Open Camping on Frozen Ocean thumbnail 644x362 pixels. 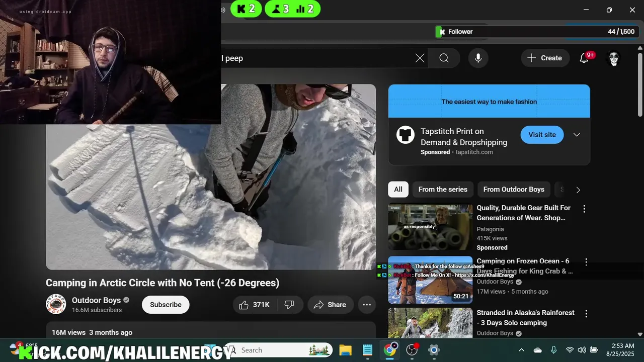tap(430, 280)
